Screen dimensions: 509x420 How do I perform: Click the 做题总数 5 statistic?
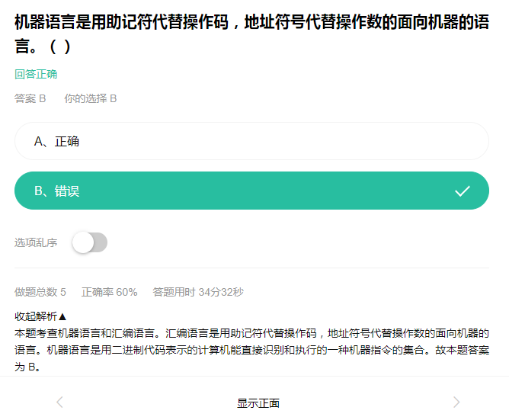(x=40, y=292)
